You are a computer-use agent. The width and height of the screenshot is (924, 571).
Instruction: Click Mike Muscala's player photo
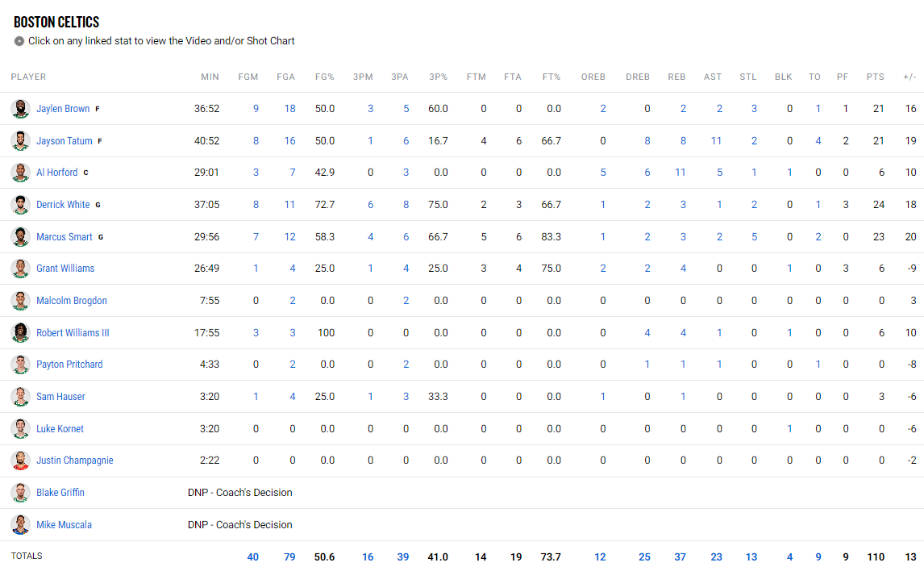point(20,524)
